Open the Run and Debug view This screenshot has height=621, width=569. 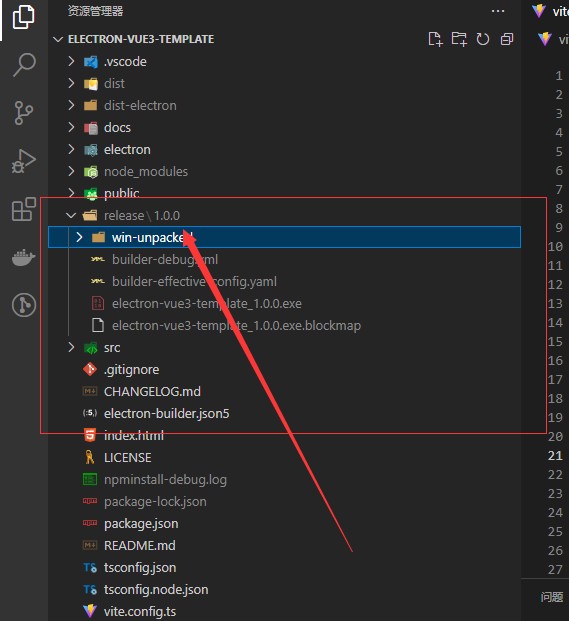pyautogui.click(x=24, y=161)
